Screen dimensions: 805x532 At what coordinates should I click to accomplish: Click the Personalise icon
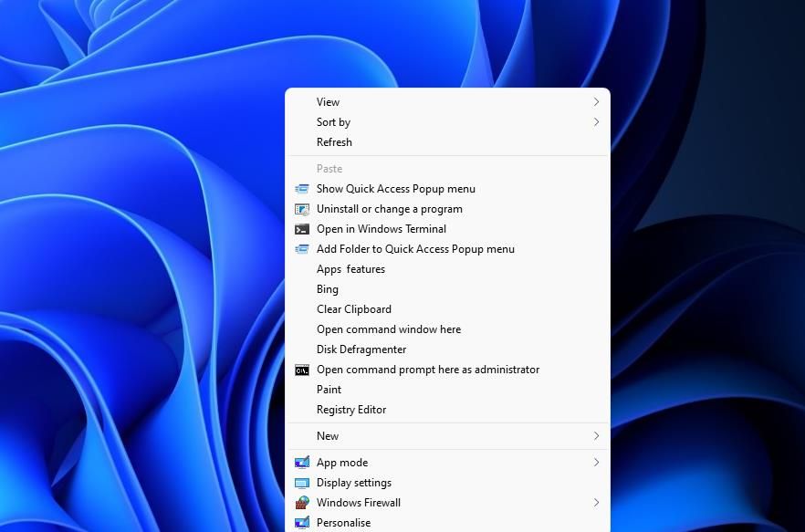(302, 522)
